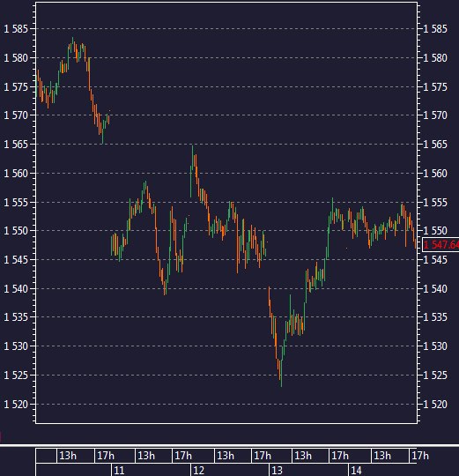Select the 1 580 label on left price axis
The width and height of the screenshot is (459, 476).
[x=16, y=57]
